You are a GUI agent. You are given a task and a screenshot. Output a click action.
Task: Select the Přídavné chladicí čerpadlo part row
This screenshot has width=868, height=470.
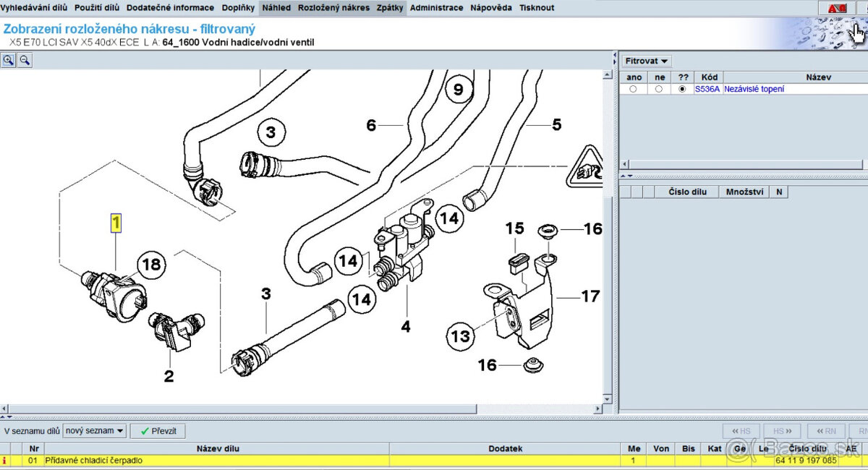coord(217,460)
